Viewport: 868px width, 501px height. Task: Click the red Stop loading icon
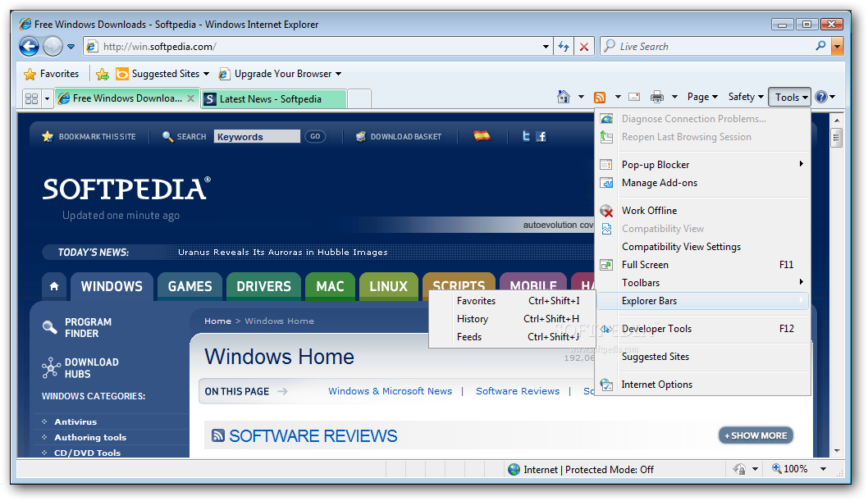[584, 47]
